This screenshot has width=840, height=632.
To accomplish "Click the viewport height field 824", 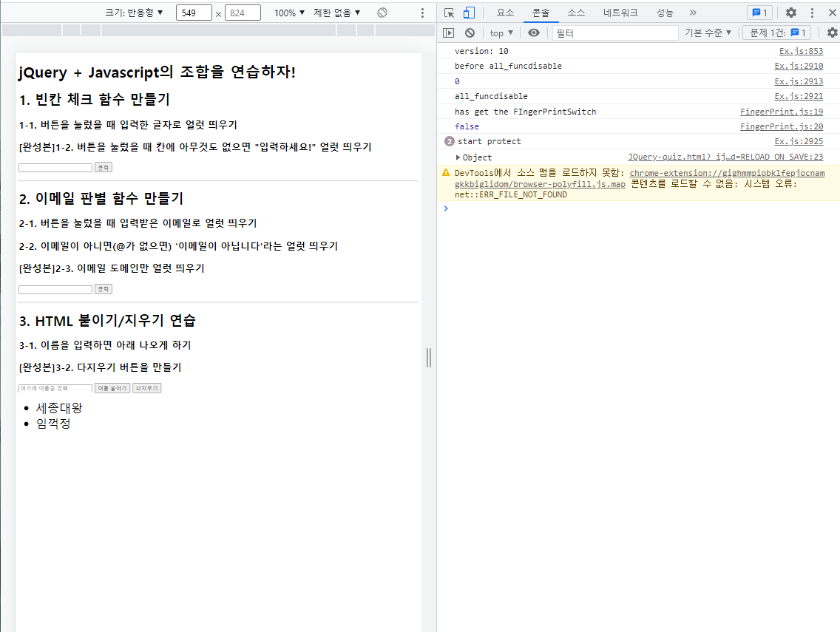I will coord(243,13).
